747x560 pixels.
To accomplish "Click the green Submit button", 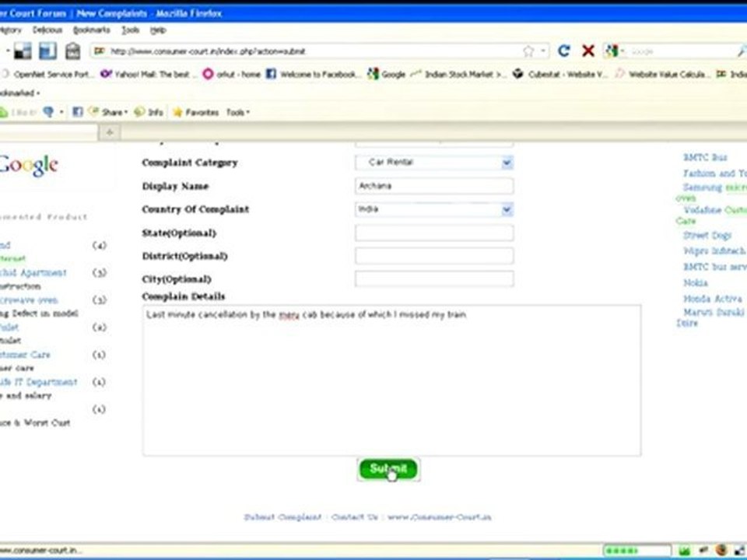I will (388, 469).
